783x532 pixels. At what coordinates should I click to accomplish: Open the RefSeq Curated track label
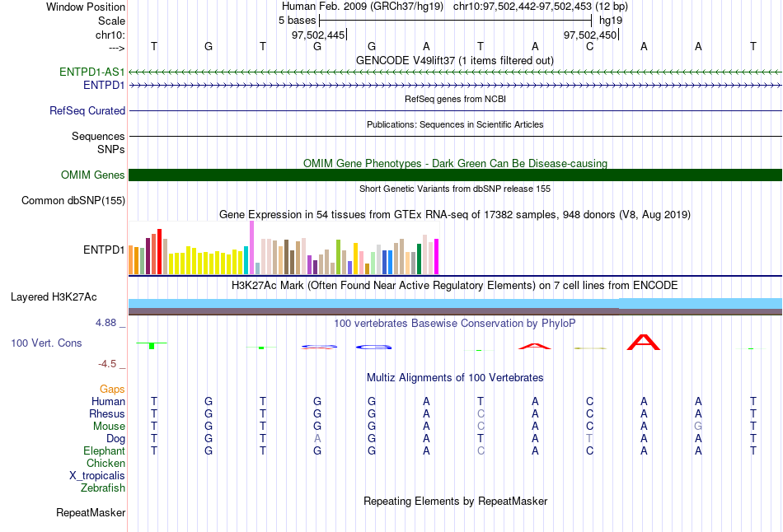[87, 111]
